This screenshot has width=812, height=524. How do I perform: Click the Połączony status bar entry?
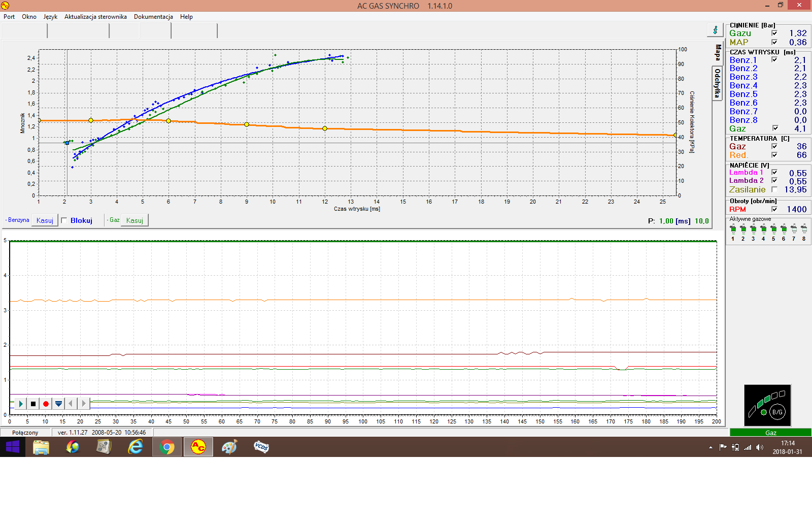click(25, 433)
